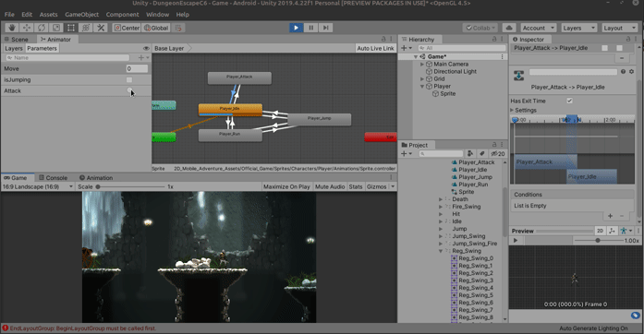
Task: Open transition settings gear icon
Action: point(632,71)
